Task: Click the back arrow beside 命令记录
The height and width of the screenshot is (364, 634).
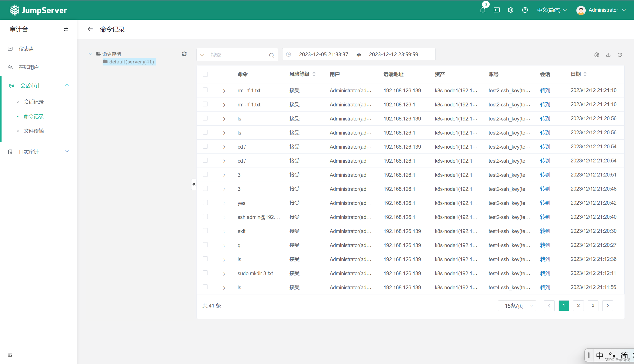Action: tap(90, 29)
